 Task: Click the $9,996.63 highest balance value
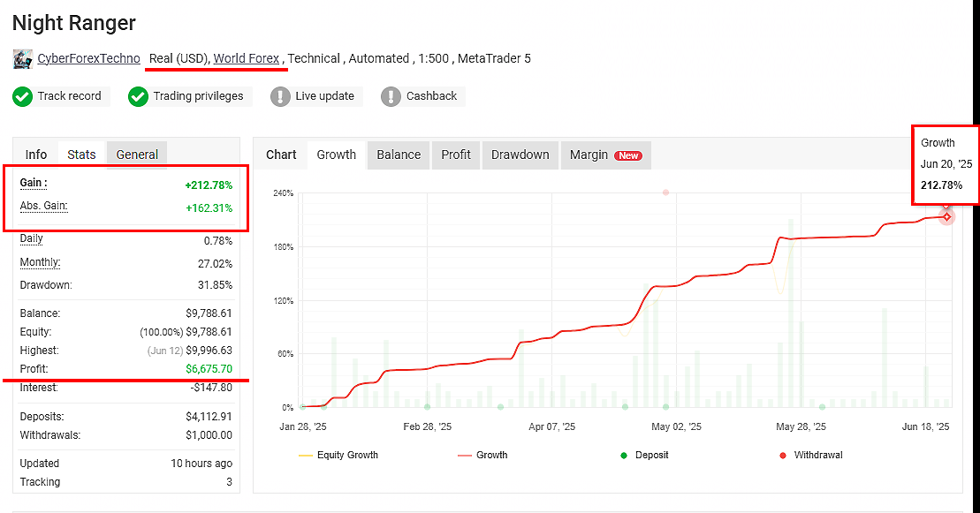point(209,351)
